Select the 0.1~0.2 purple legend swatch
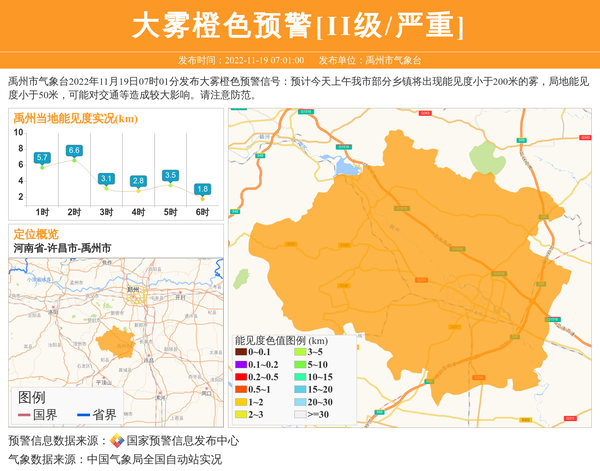Viewport: 600px width, 471px height. 241,365
